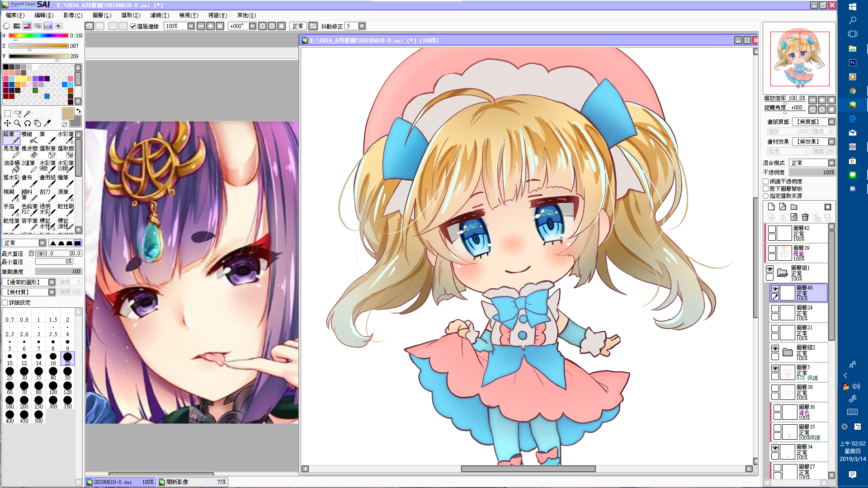Uncheck 選區邊緣 selection edge checkbox
This screenshot has height=488, width=868.
[x=133, y=26]
